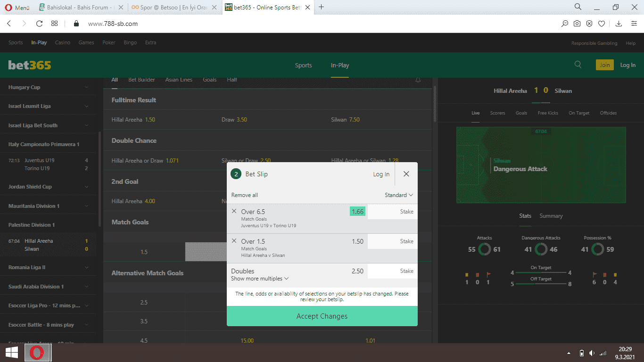Open the Scorers match tab
Viewport: 644px width, 362px height.
(x=497, y=113)
